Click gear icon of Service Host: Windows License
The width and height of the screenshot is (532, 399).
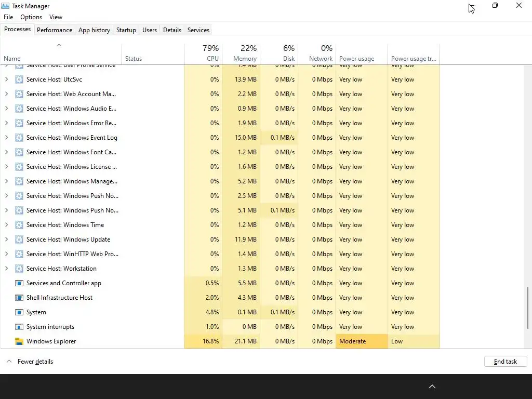19,167
